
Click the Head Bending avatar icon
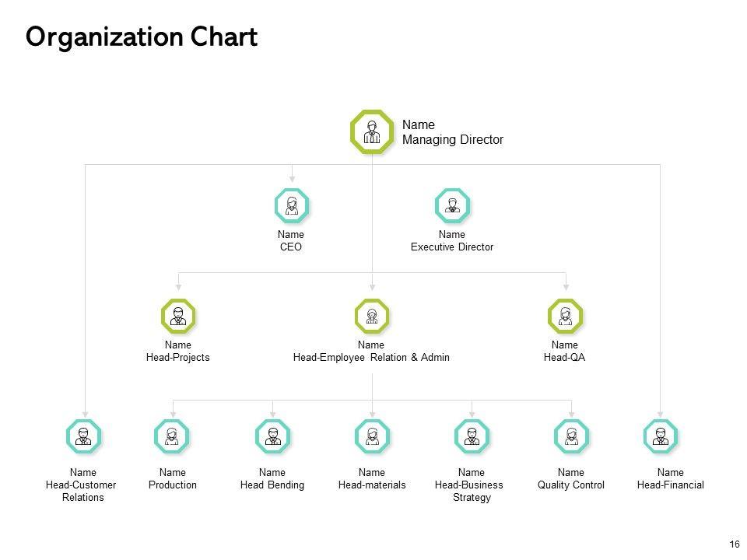point(272,436)
